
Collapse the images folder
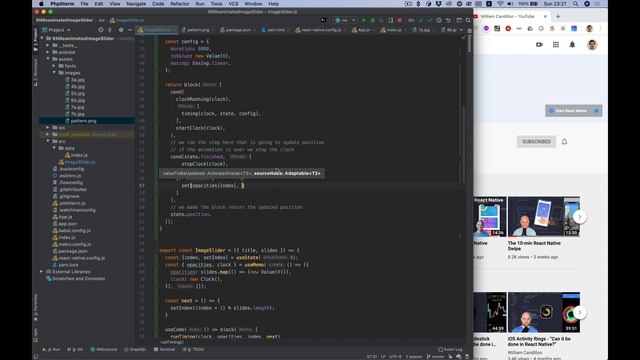point(54,73)
